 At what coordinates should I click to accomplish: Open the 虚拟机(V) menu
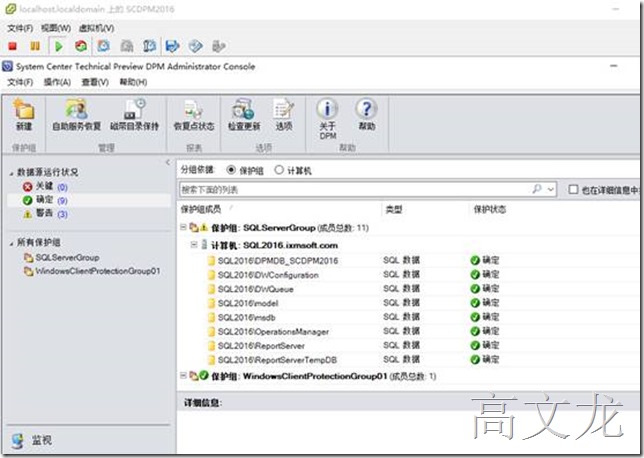pos(97,28)
